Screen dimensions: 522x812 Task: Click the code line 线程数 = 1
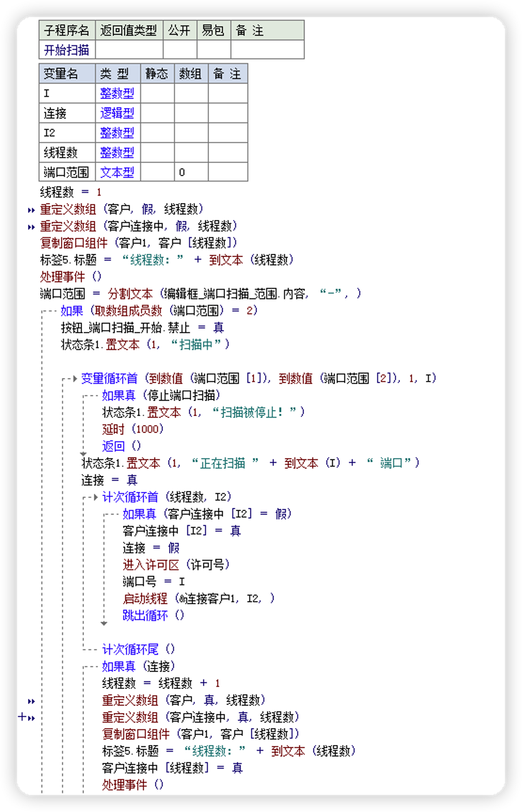click(x=71, y=192)
